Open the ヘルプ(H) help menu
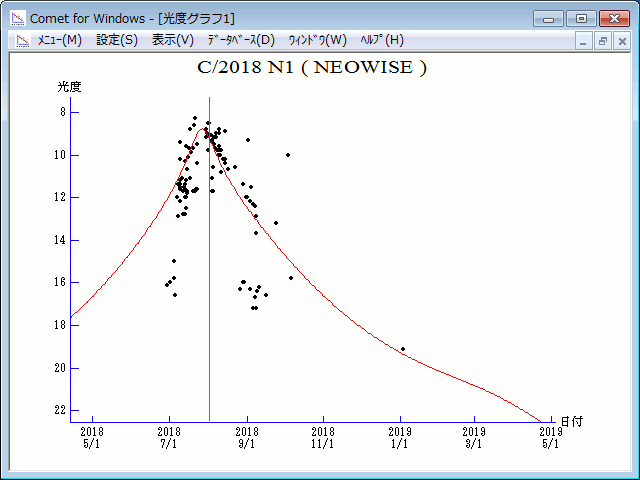The height and width of the screenshot is (480, 640). pyautogui.click(x=381, y=40)
